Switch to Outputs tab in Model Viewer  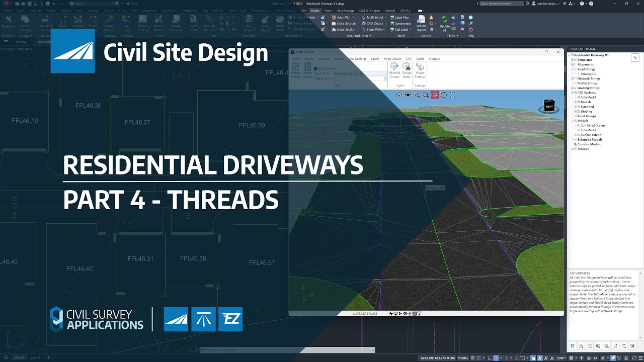click(434, 59)
